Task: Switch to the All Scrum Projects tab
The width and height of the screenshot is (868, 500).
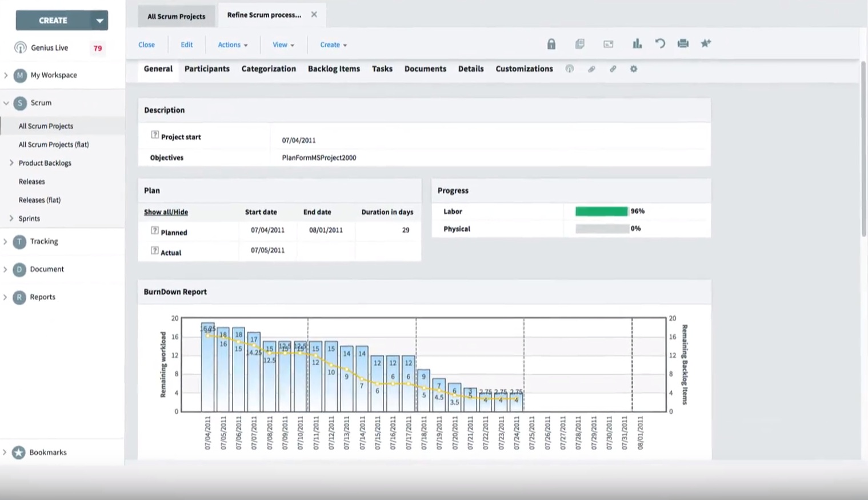Action: click(x=176, y=16)
